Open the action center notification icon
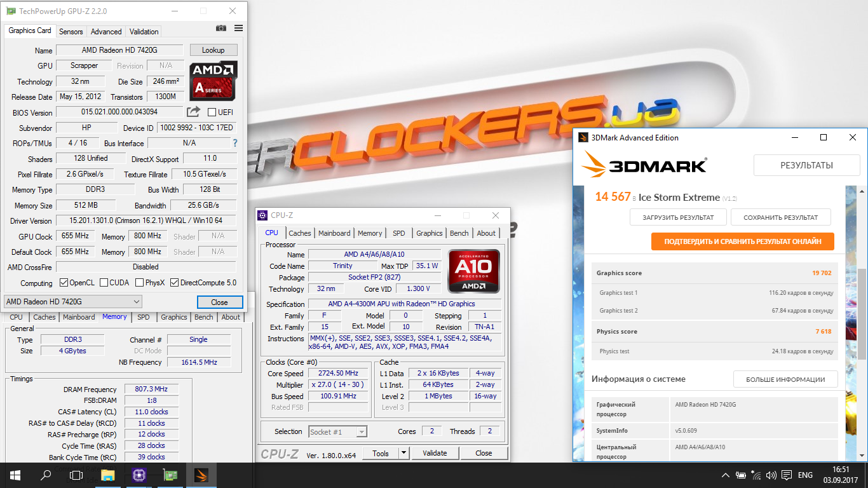The image size is (868, 488). [787, 475]
